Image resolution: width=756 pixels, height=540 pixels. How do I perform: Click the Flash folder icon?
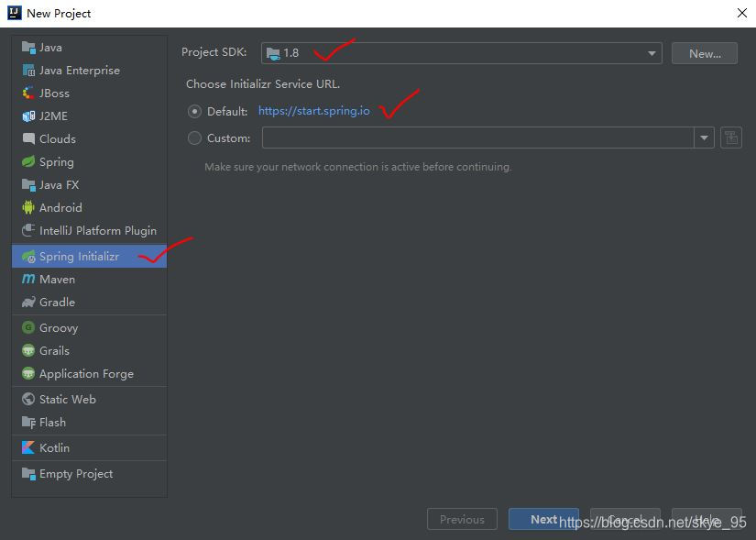coord(28,423)
